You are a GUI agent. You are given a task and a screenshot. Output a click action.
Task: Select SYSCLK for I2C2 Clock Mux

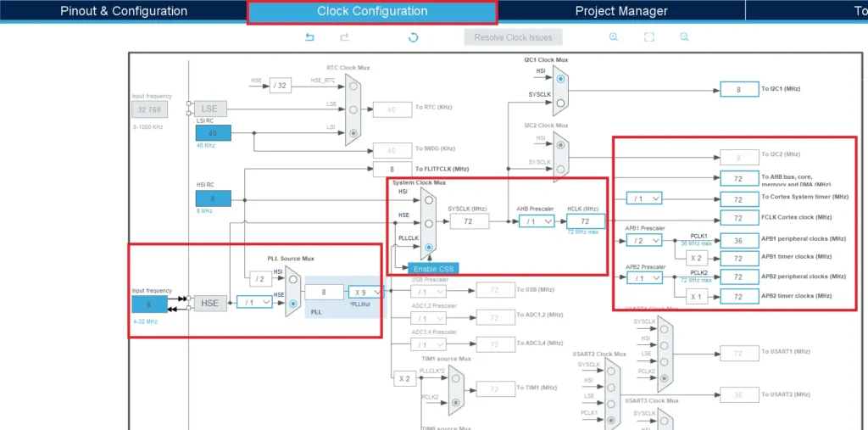pos(561,169)
